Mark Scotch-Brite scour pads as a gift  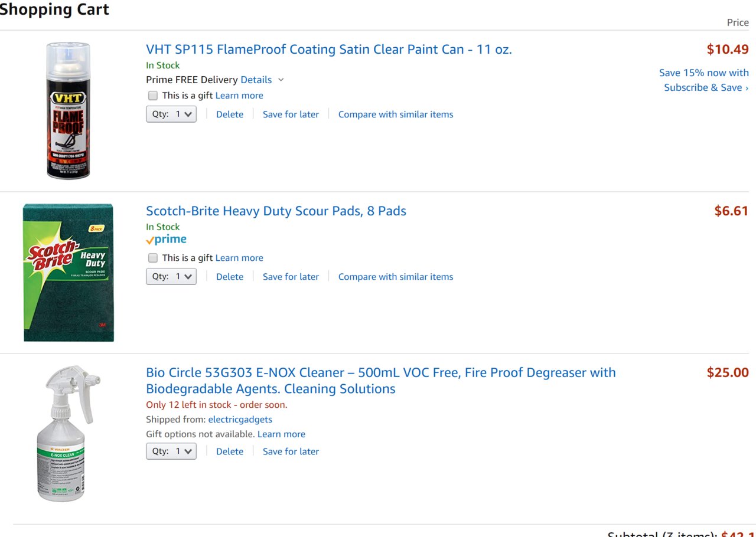pyautogui.click(x=153, y=258)
